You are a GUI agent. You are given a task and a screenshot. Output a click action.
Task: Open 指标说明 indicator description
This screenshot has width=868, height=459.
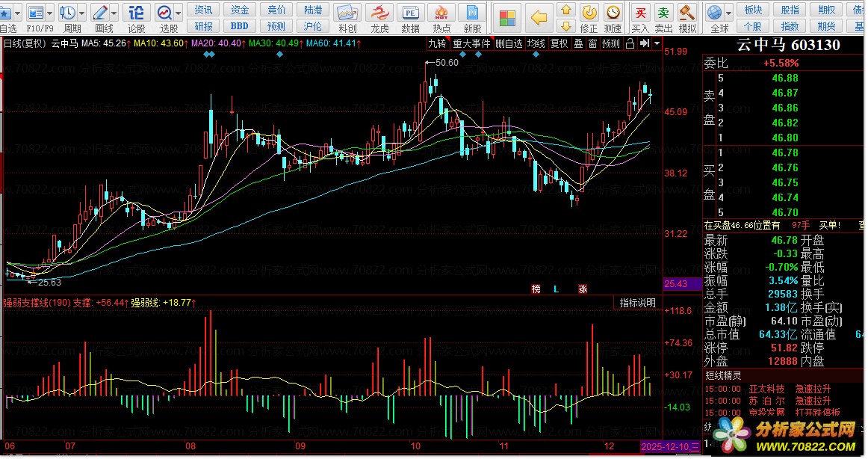(x=638, y=303)
